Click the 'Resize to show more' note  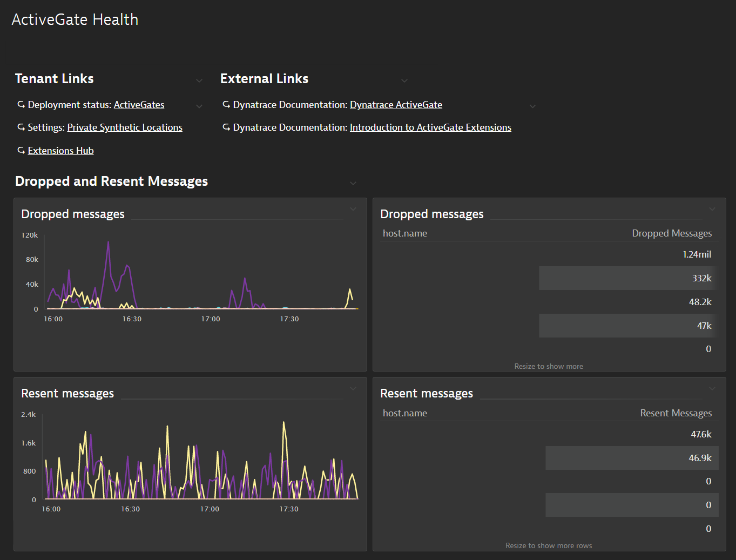[549, 366]
